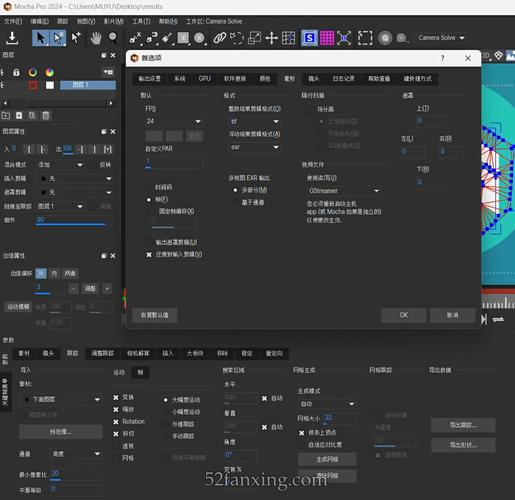Open the mesh generation mode 自动 dropdown
The image size is (515, 500).
[327, 404]
